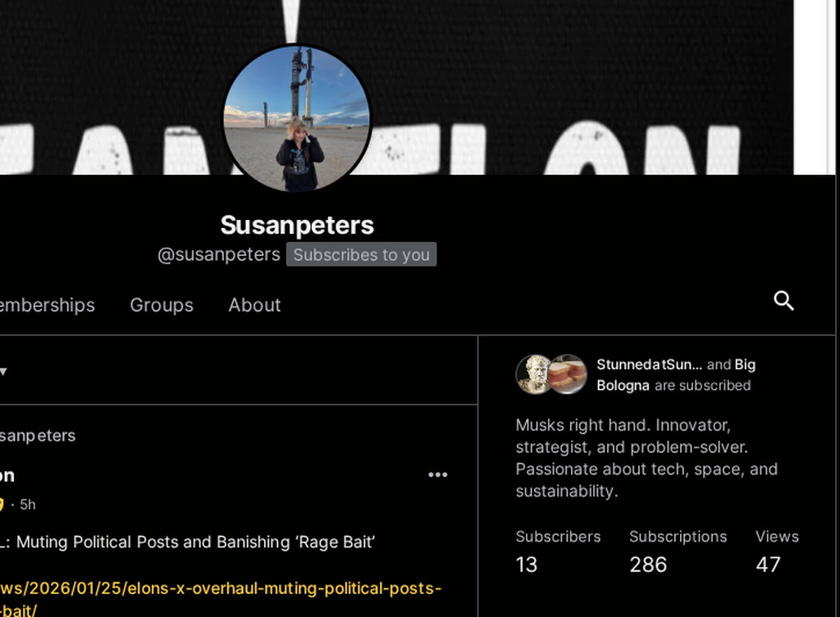Switch to the About tab
The image size is (840, 617).
[x=254, y=304]
